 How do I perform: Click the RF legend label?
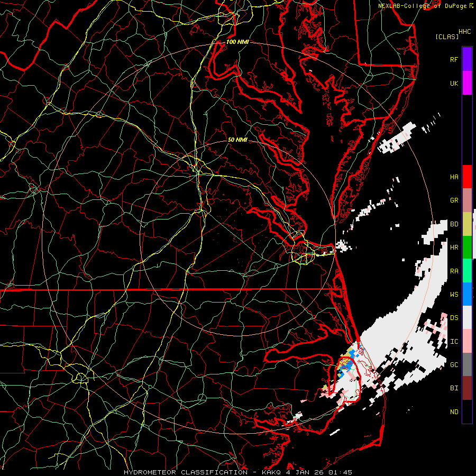[454, 60]
